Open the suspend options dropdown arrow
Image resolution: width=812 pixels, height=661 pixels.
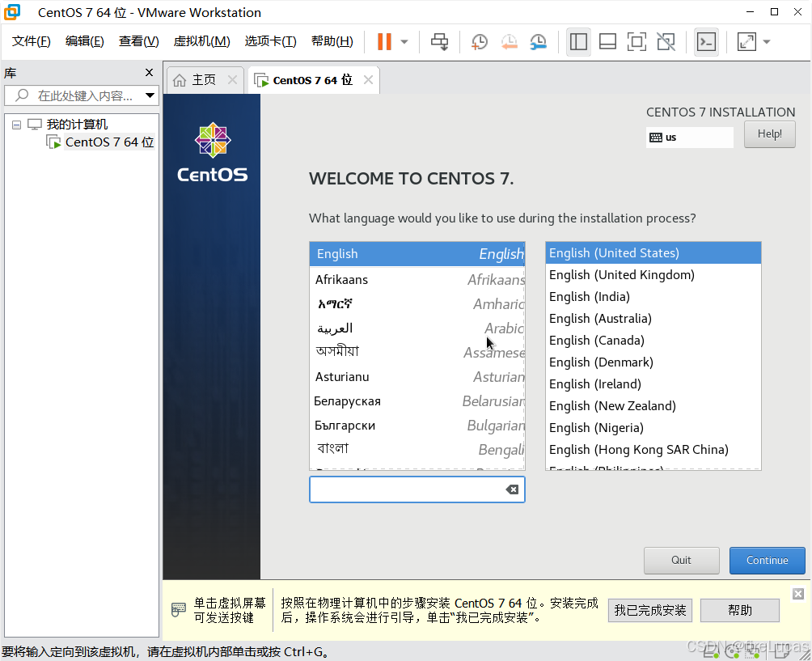(404, 41)
